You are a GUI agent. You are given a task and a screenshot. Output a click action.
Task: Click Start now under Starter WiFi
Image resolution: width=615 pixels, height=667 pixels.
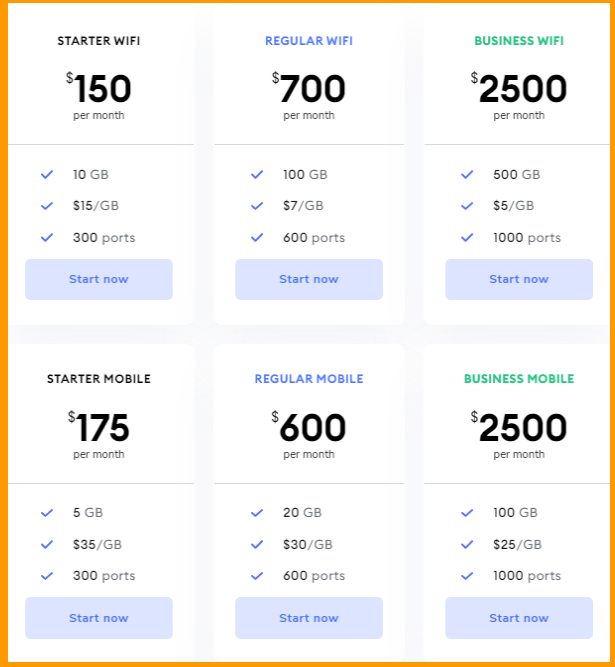[98, 279]
